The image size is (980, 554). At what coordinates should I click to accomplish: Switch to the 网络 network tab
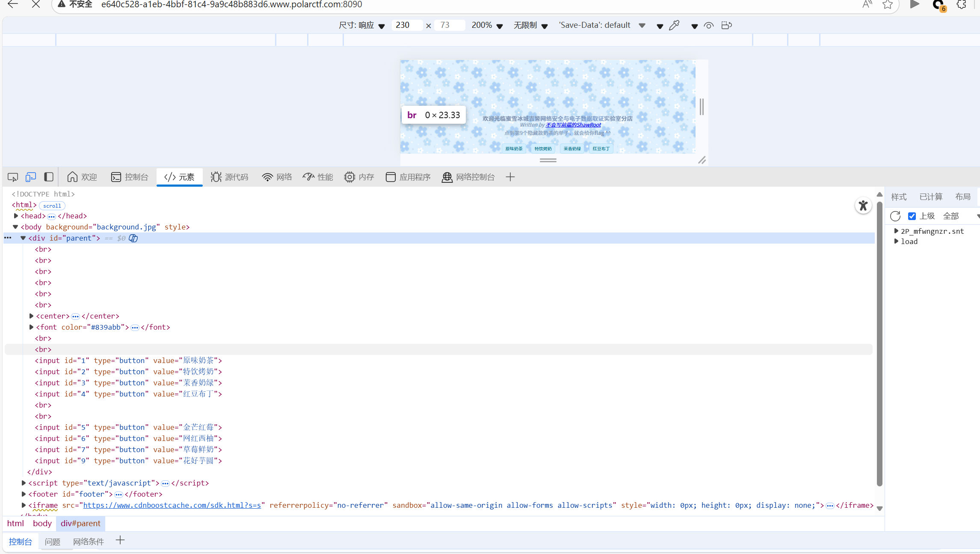point(277,177)
